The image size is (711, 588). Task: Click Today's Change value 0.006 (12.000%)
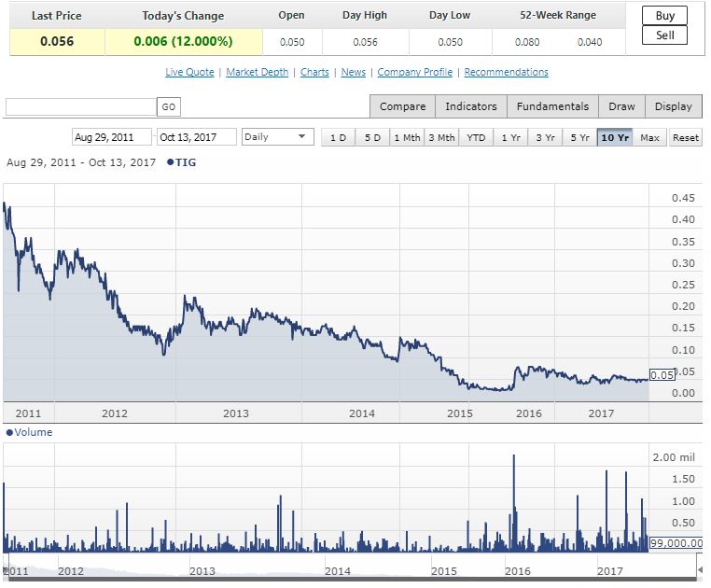[183, 42]
